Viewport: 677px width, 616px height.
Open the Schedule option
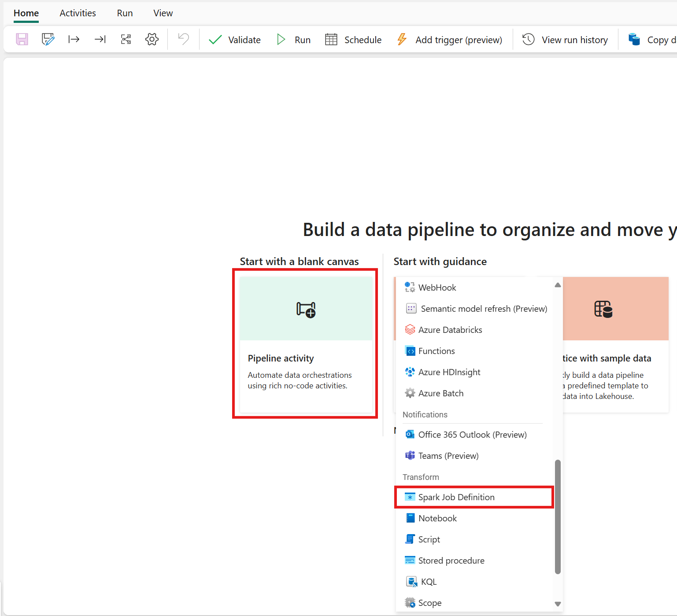pyautogui.click(x=353, y=40)
